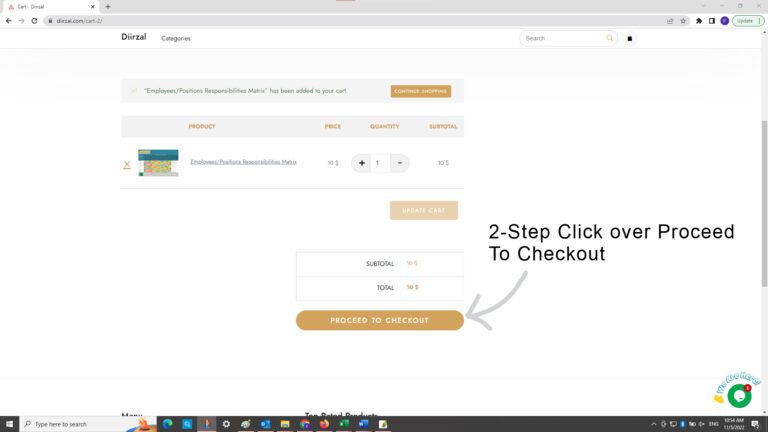
Task: Open the shopping bag cart icon
Action: [630, 38]
